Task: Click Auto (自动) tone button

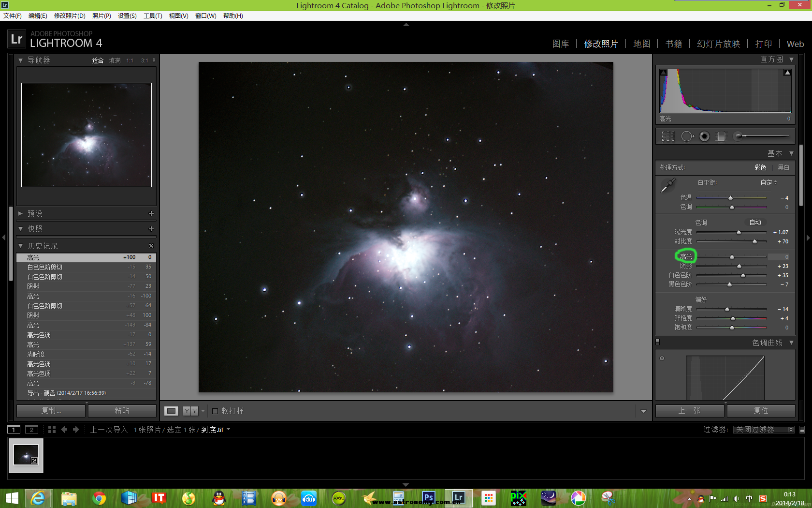Action: point(755,223)
